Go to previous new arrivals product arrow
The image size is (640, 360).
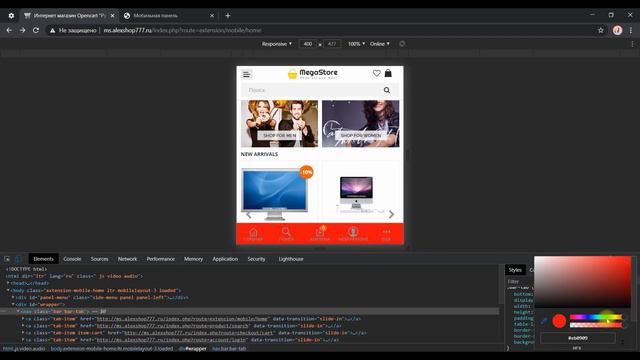(x=249, y=214)
